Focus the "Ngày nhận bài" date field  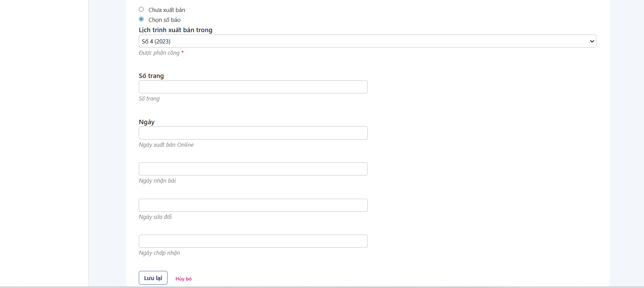253,169
